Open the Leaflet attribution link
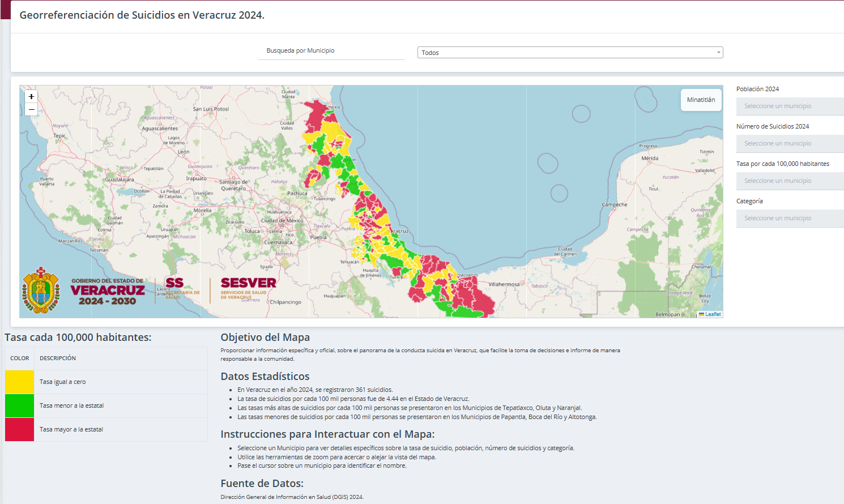Viewport: 844px width, 504px height. pyautogui.click(x=713, y=314)
